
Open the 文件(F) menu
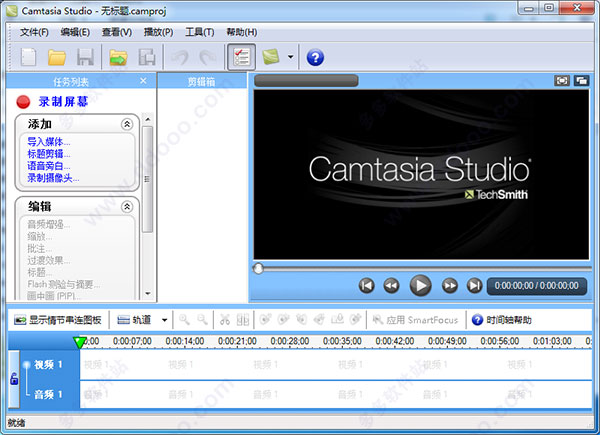coord(34,32)
